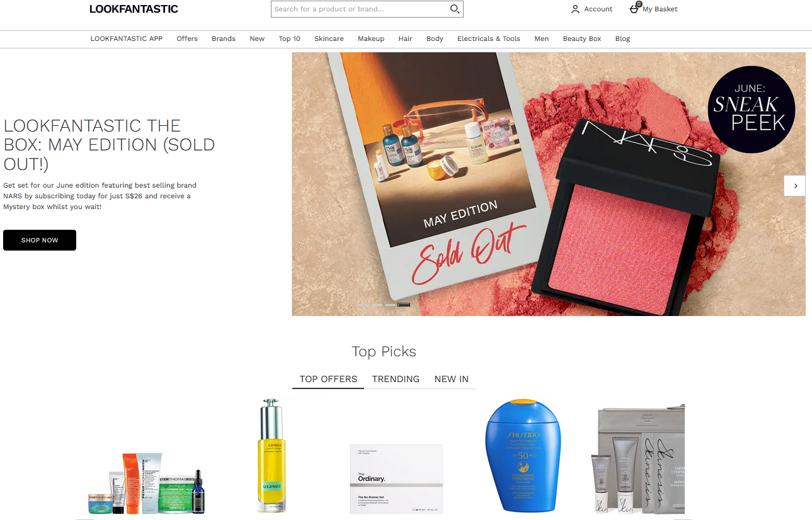Click the May Edition Sold Out banner image
This screenshot has width=812, height=520.
tap(549, 184)
